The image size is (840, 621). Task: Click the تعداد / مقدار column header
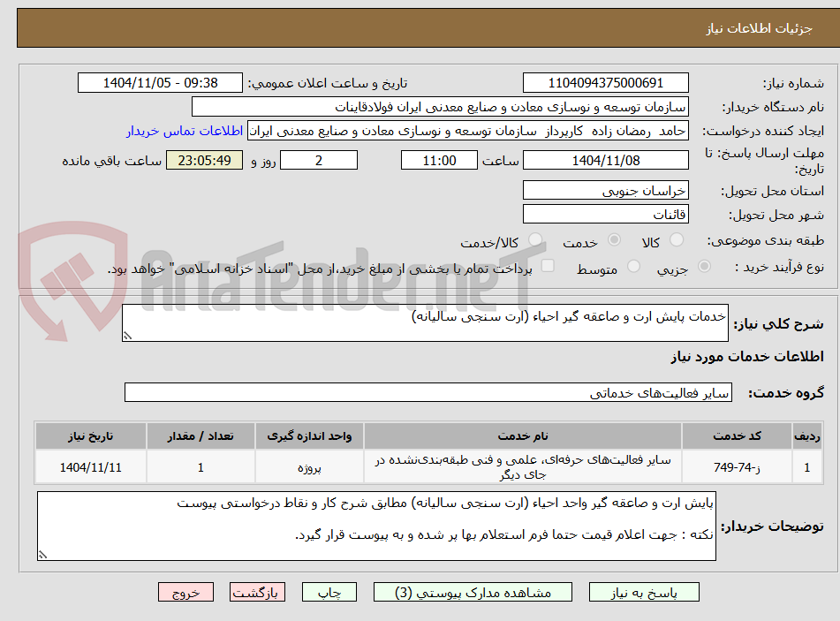click(x=201, y=436)
